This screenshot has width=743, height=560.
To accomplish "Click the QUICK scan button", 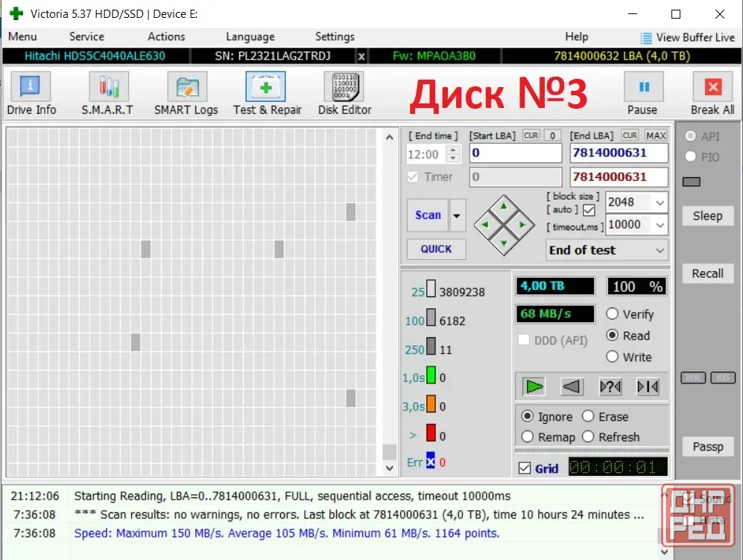I will click(x=437, y=249).
